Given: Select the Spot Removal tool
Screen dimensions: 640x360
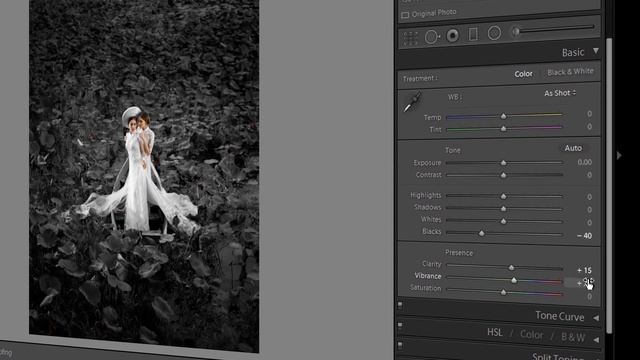Looking at the screenshot, I should (432, 37).
